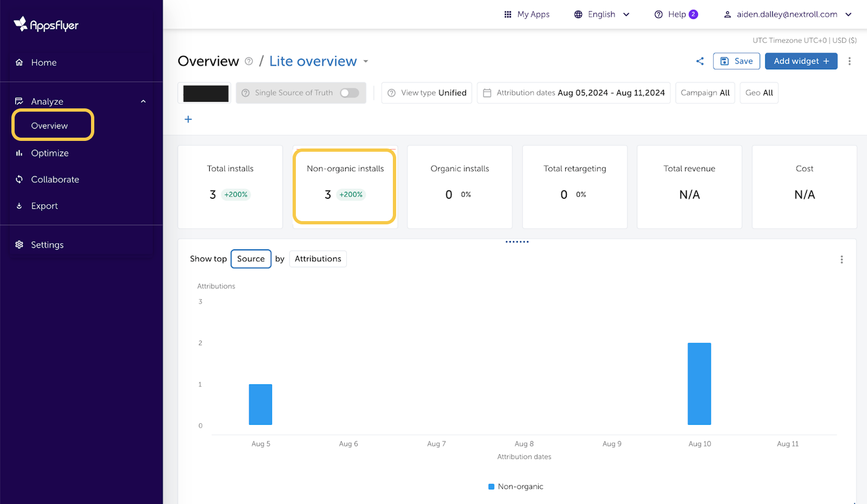Image resolution: width=867 pixels, height=504 pixels.
Task: Open the dashboard three-dot options menu
Action: pyautogui.click(x=849, y=61)
